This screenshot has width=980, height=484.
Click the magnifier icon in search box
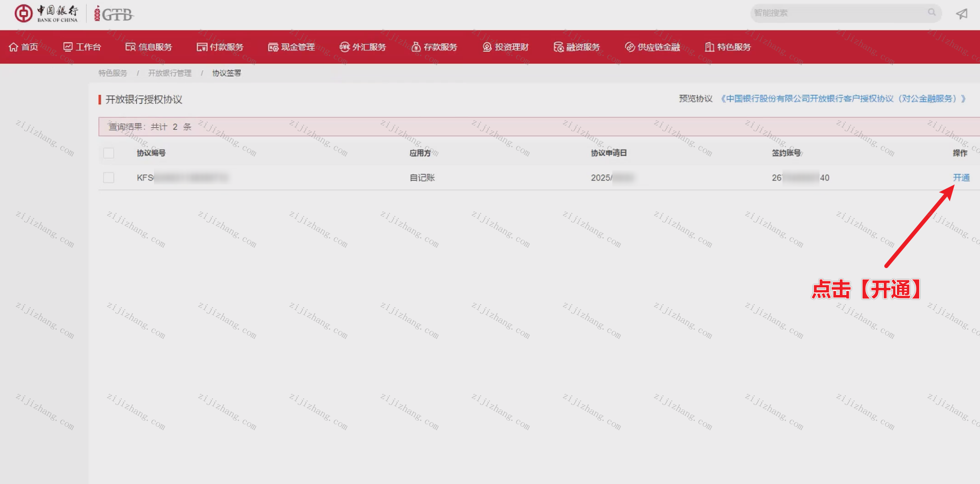931,13
